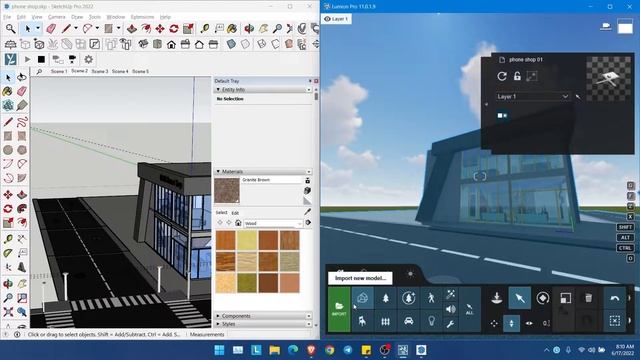The width and height of the screenshot is (640, 360).
Task: Click the highlighted Select arrow tool in Lumion
Action: click(x=520, y=298)
